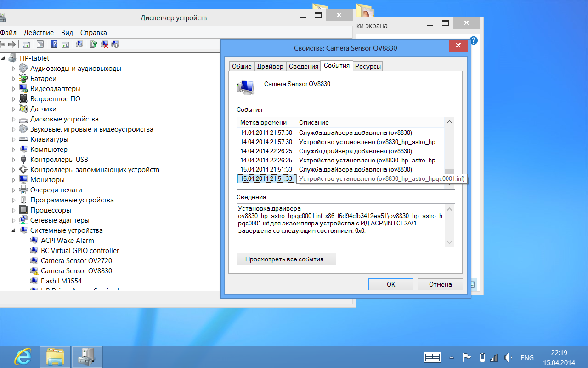Expand the Аудиовходы и аудиовыходы category

[x=14, y=69]
